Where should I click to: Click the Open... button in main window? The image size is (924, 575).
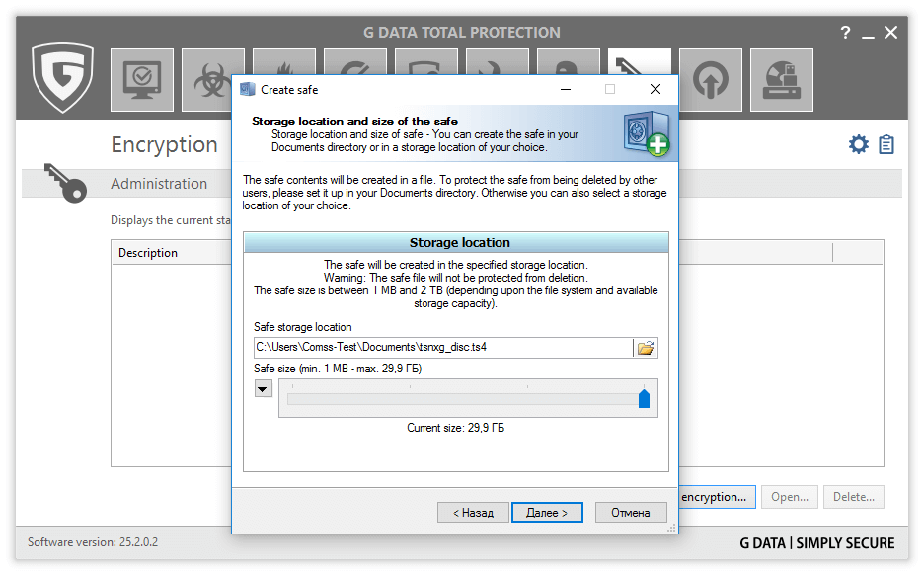(790, 497)
